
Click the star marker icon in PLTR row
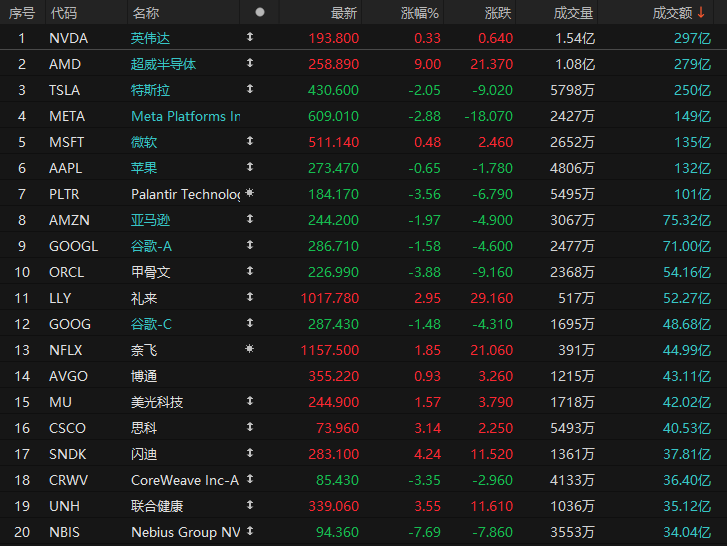click(250, 193)
